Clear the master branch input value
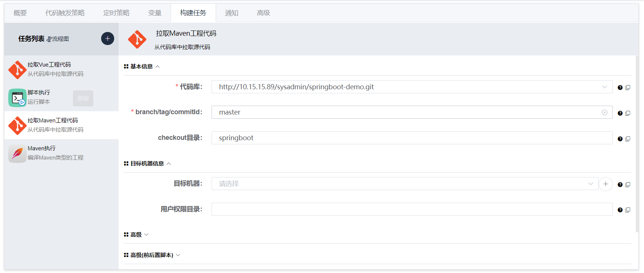This screenshot has height=273, width=644. pyautogui.click(x=605, y=112)
